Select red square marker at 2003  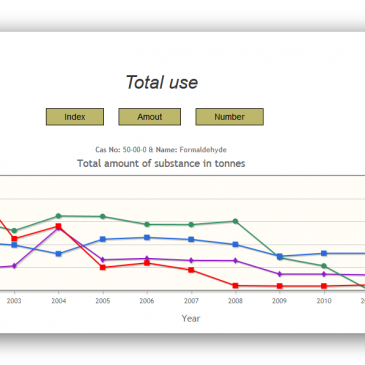point(14,239)
